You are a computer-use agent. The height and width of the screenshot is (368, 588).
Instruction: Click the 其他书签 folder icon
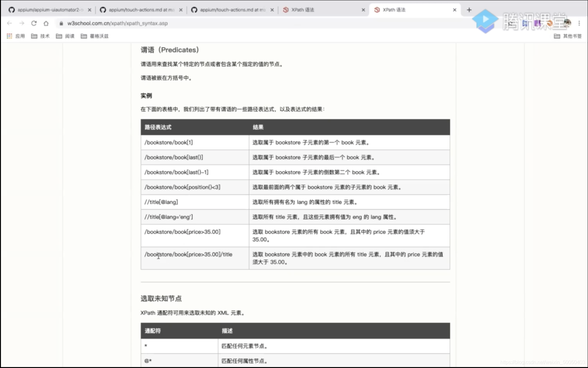(x=557, y=36)
